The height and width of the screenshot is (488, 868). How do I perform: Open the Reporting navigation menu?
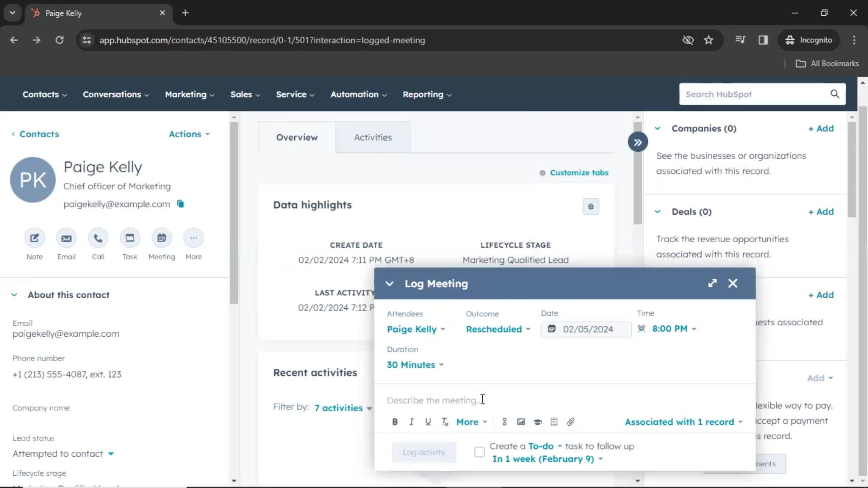point(427,94)
